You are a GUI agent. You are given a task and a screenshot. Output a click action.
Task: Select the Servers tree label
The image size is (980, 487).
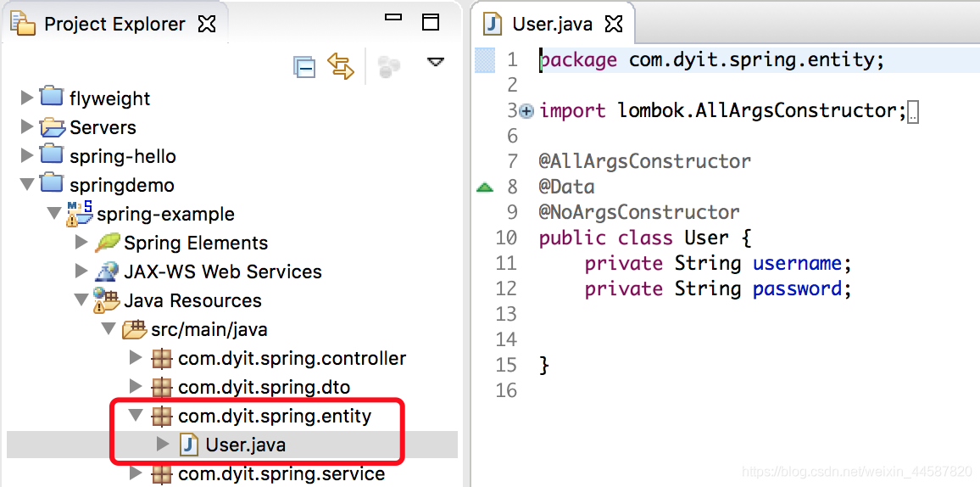(x=103, y=127)
